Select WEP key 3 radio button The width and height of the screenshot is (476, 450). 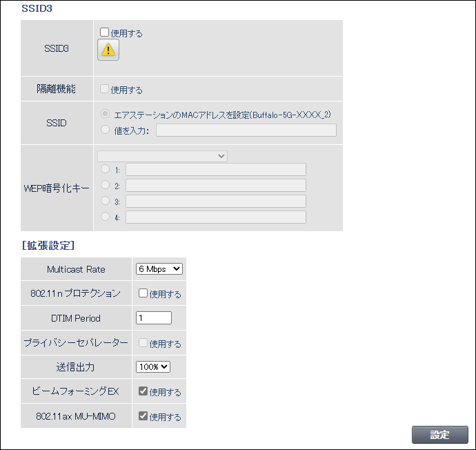coord(105,200)
